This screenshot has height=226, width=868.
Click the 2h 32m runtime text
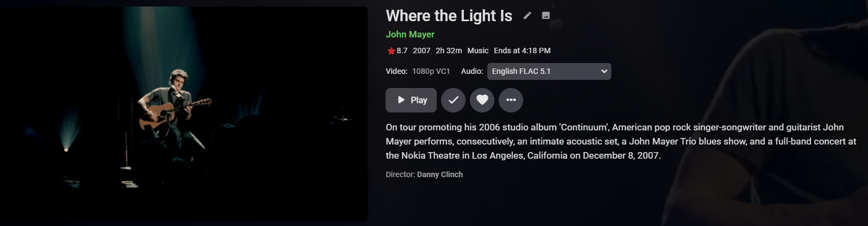click(449, 51)
